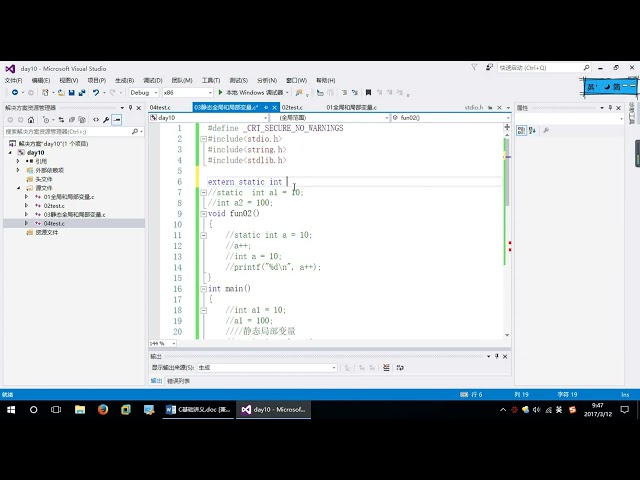The width and height of the screenshot is (640, 480).
Task: Click the bookmark icon in the toolbar
Action: [x=368, y=93]
